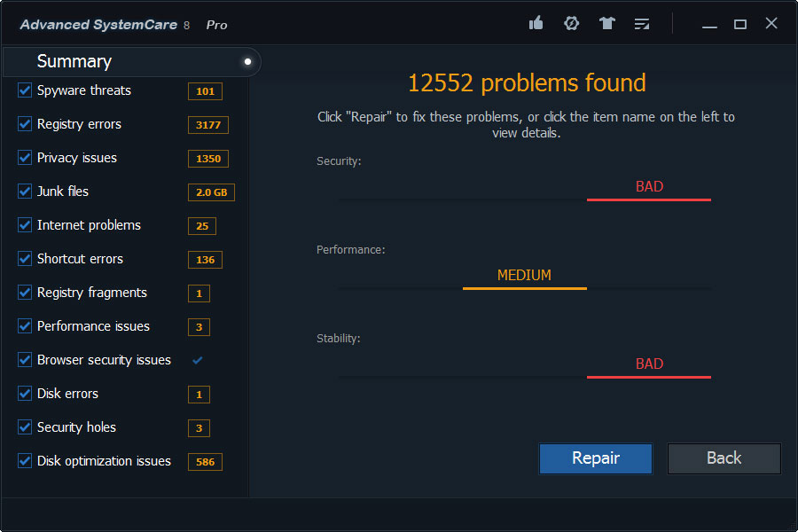The width and height of the screenshot is (798, 532).
Task: Click the Repair button
Action: [x=596, y=458]
